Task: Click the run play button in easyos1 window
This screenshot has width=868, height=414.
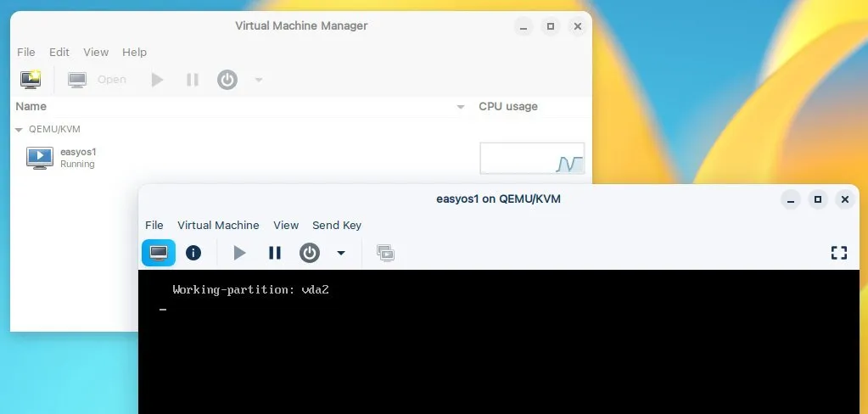Action: tap(239, 253)
